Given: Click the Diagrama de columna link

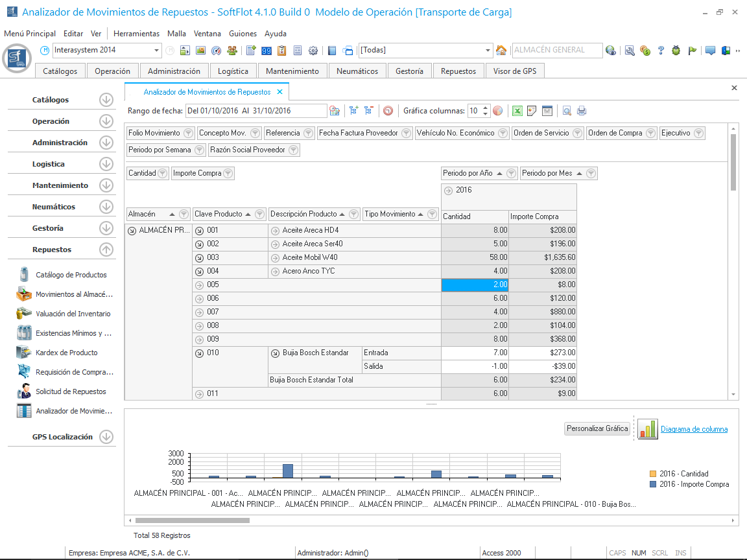Looking at the screenshot, I should click(x=694, y=428).
